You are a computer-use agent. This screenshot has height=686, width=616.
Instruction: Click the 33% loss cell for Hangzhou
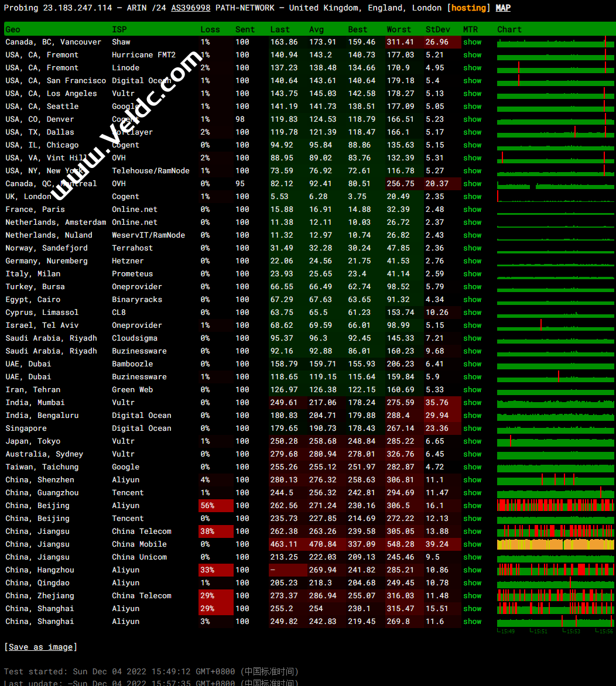(x=216, y=570)
